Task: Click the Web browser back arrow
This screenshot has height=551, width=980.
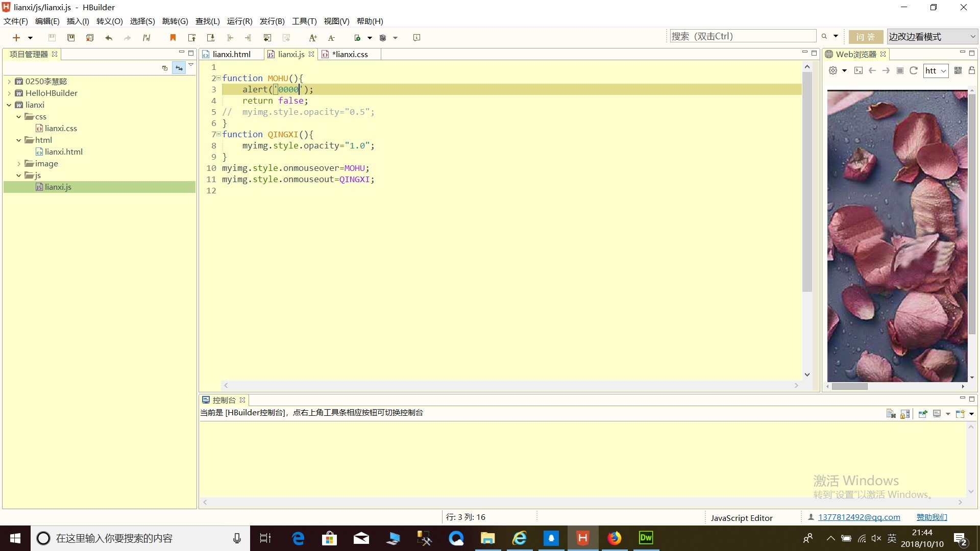Action: click(872, 70)
